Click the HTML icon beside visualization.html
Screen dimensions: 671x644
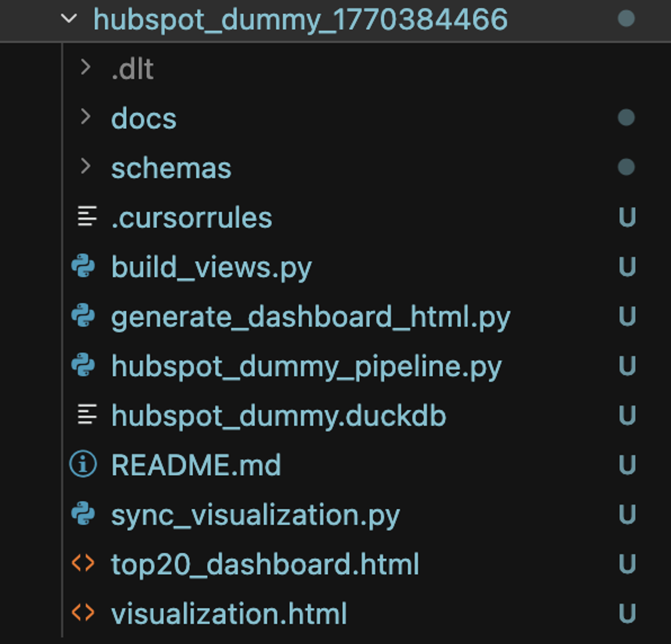pos(83,613)
